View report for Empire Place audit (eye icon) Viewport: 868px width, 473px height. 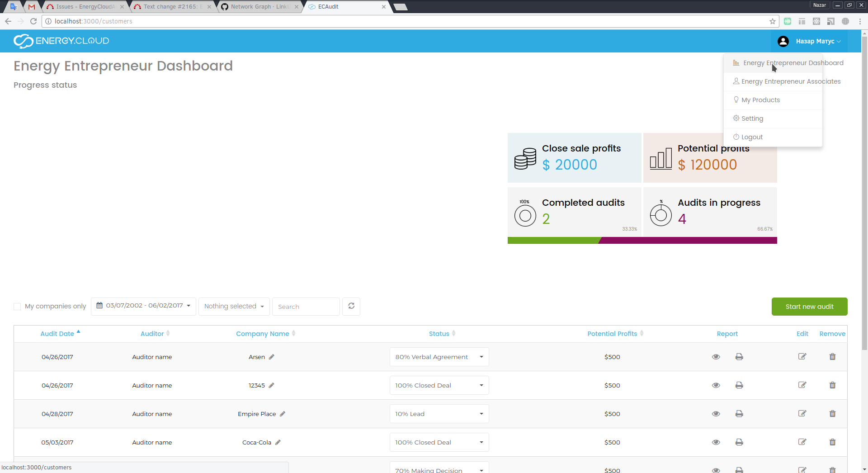click(x=716, y=414)
